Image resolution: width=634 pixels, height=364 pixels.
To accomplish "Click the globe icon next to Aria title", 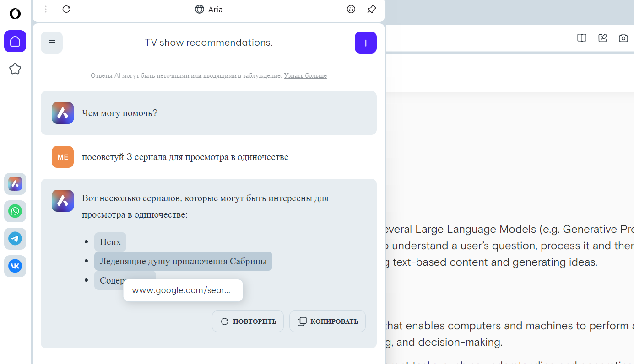I will tap(200, 9).
